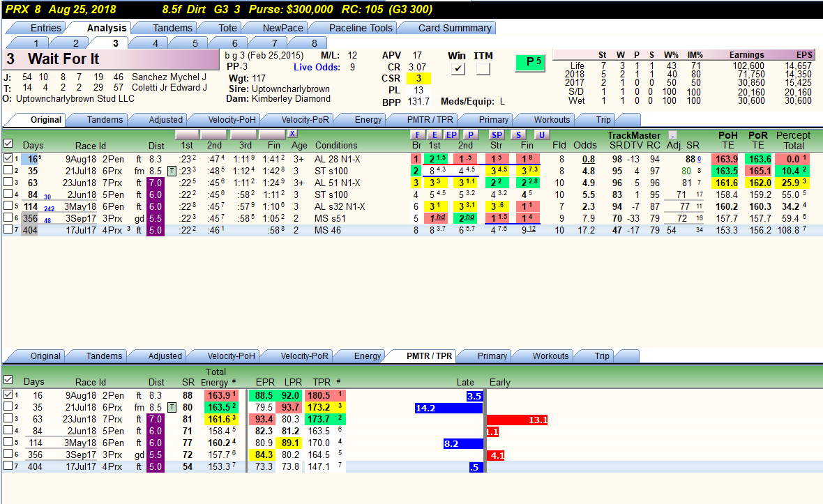823x504 pixels.
Task: Click the blue 14.2 Late bar
Action: (x=448, y=408)
